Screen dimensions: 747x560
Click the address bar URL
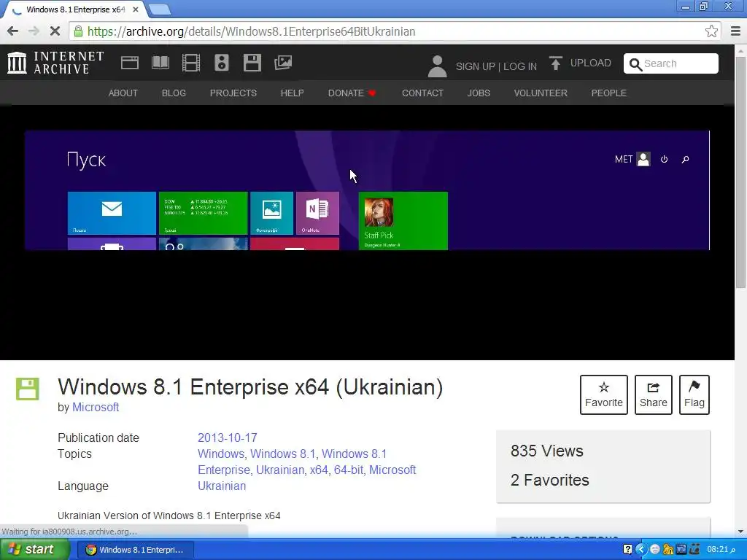251,31
